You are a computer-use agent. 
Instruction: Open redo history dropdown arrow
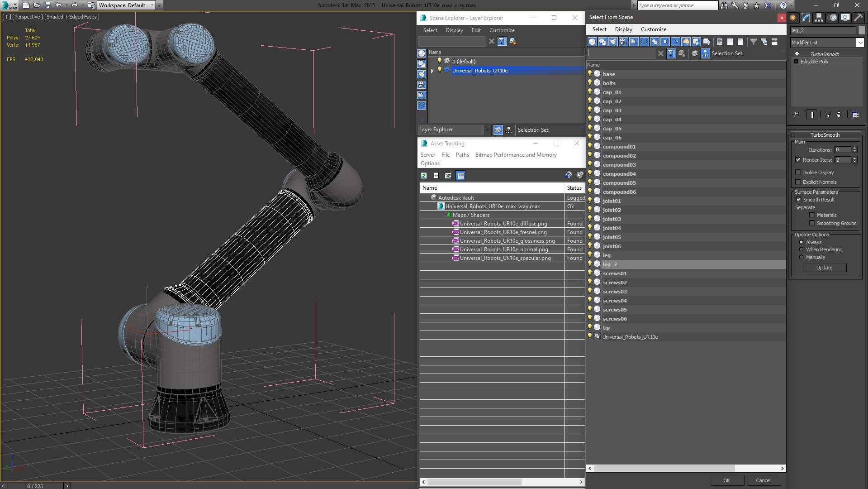[83, 5]
